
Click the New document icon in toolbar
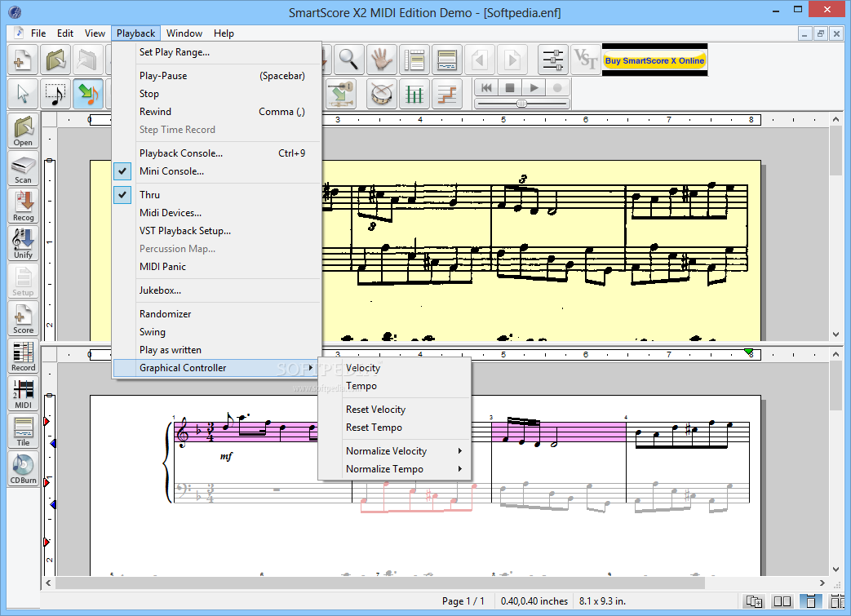point(23,60)
